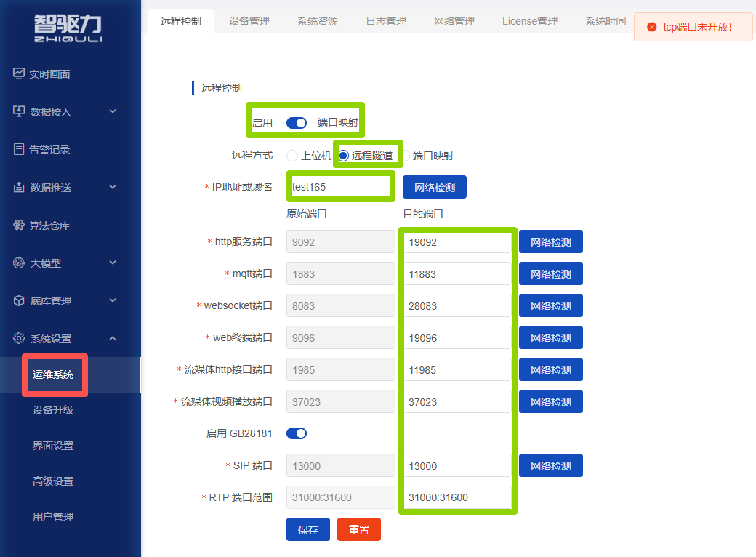Collapse the 系统设置 menu chevron
The width and height of the screenshot is (756, 557).
point(113,338)
